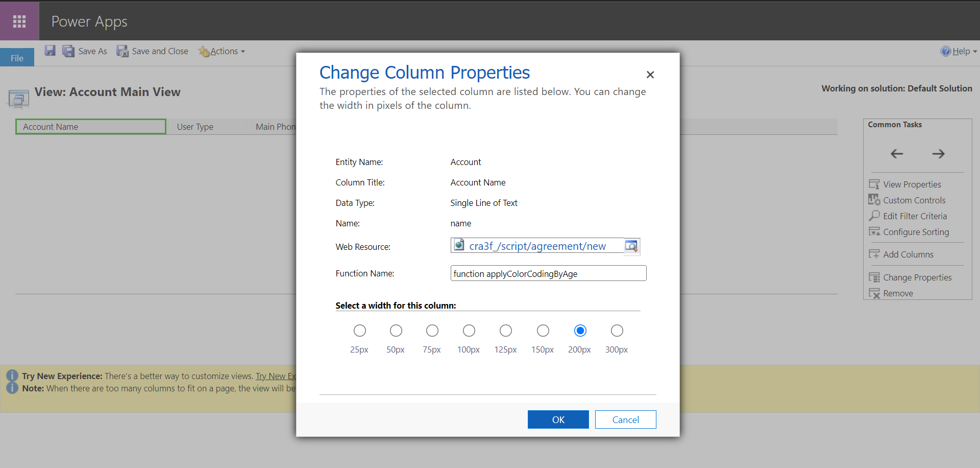Switch to the File tab
This screenshot has height=468, width=980.
coord(17,57)
